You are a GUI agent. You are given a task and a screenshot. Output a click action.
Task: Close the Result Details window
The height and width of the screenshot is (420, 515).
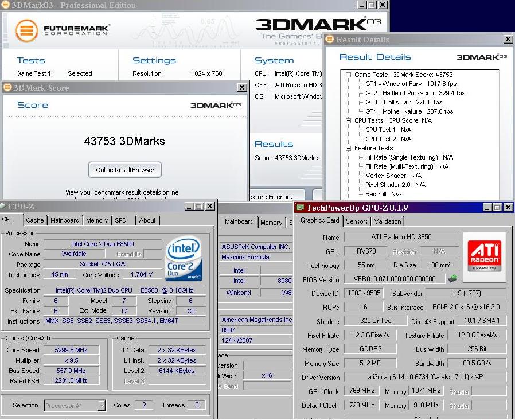[x=508, y=40]
